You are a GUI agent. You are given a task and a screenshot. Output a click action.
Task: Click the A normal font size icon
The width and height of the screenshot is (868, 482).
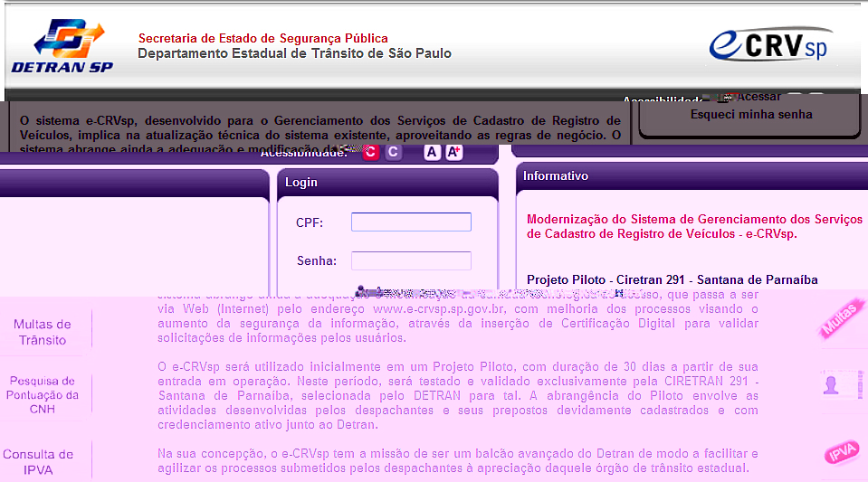[432, 152]
